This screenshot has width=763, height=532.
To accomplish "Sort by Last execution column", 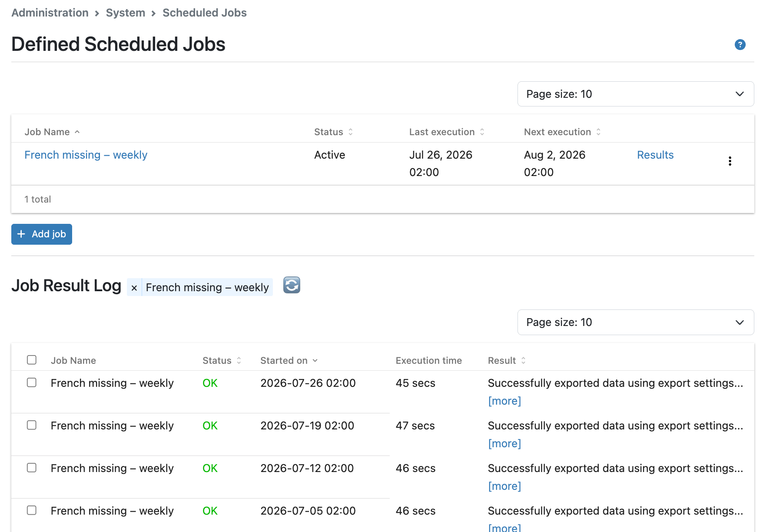I will [x=447, y=132].
